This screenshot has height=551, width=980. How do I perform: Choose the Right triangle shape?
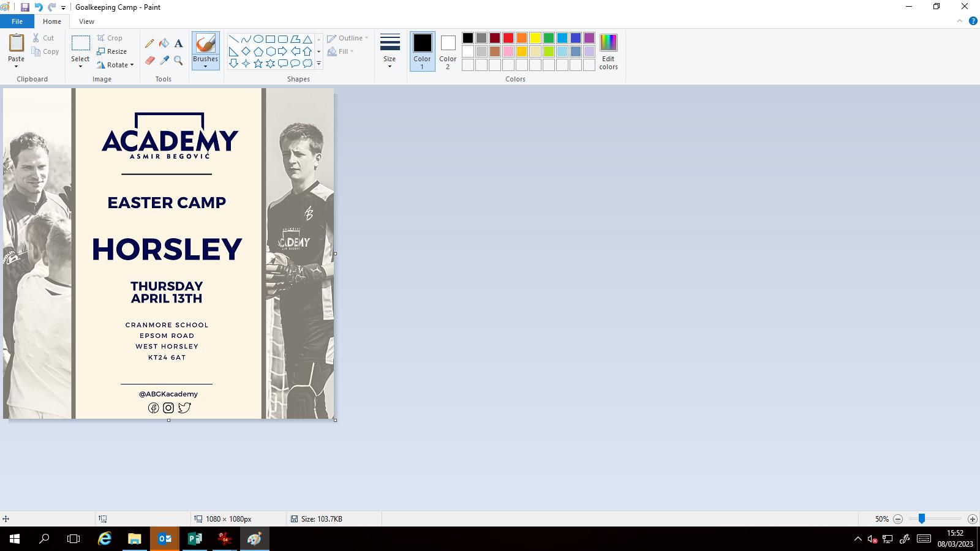(233, 51)
